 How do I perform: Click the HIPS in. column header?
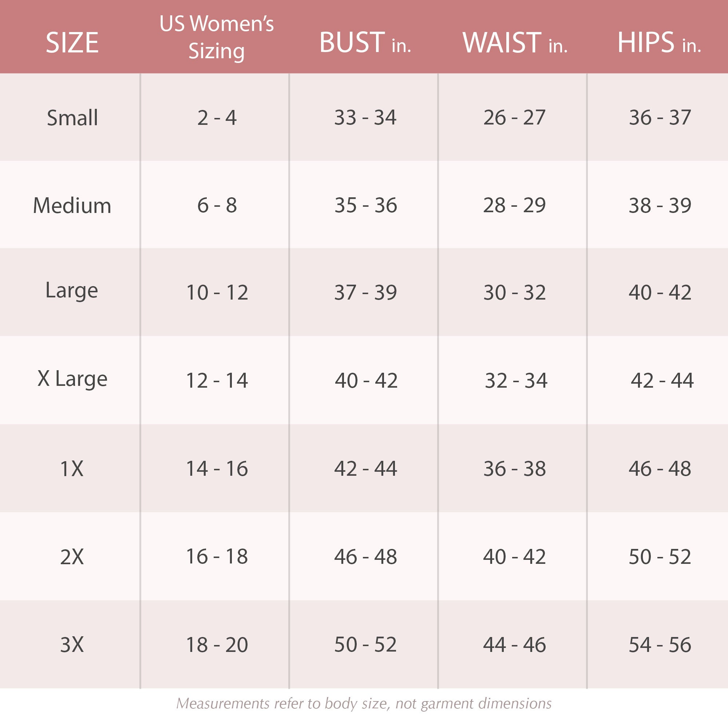tap(659, 43)
